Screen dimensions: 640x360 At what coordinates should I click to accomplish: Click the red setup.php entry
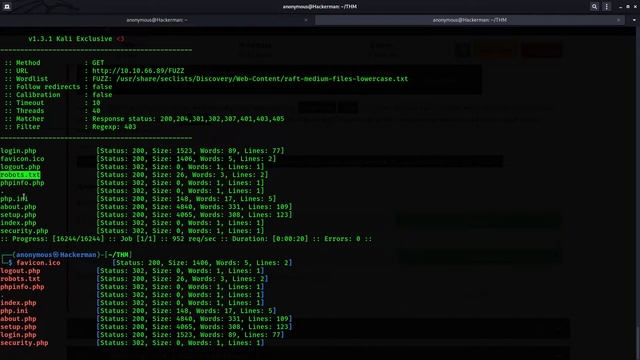[18, 327]
